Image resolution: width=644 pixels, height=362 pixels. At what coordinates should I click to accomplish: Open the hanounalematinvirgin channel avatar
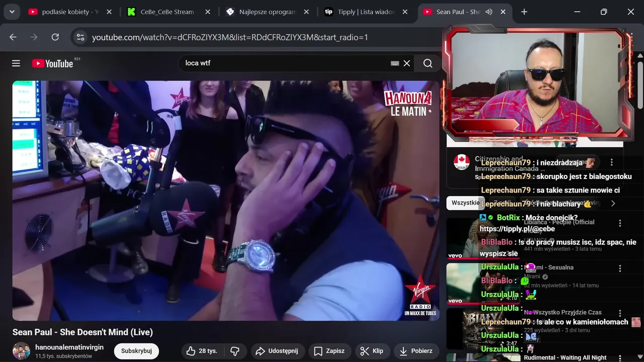[x=21, y=351]
